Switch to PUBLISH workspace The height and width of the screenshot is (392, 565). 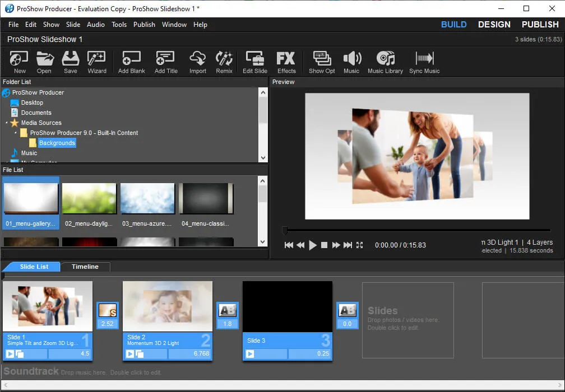pyautogui.click(x=540, y=25)
